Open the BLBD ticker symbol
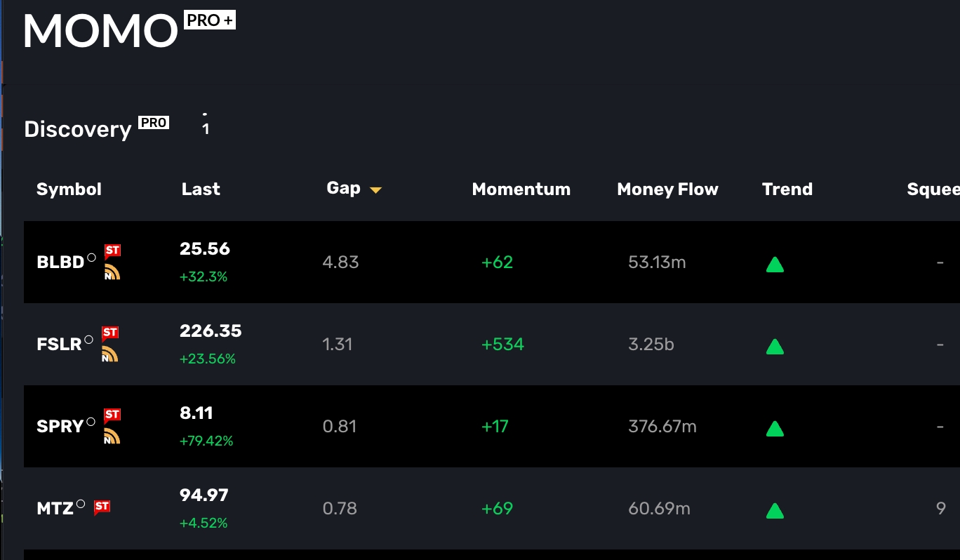Image resolution: width=960 pixels, height=560 pixels. [x=60, y=263]
